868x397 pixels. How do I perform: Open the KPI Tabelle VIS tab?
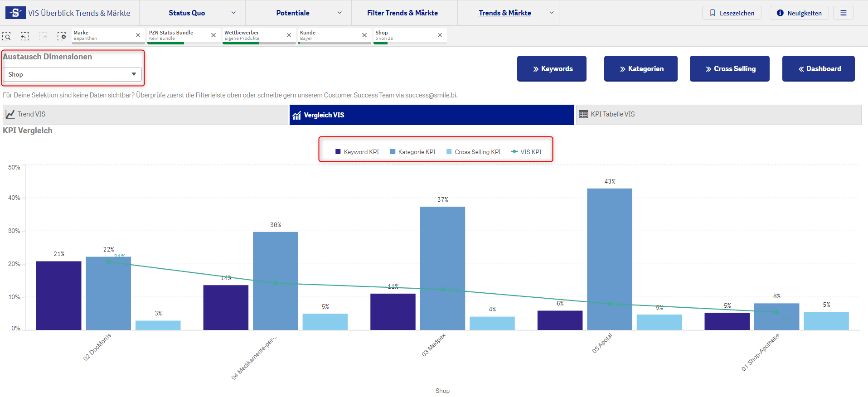tap(718, 115)
